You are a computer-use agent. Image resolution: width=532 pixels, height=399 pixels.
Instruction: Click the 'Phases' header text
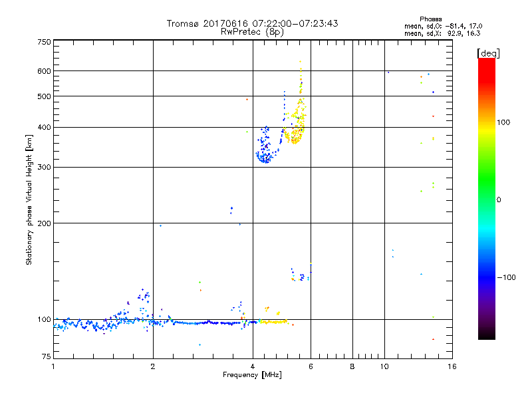(430, 19)
